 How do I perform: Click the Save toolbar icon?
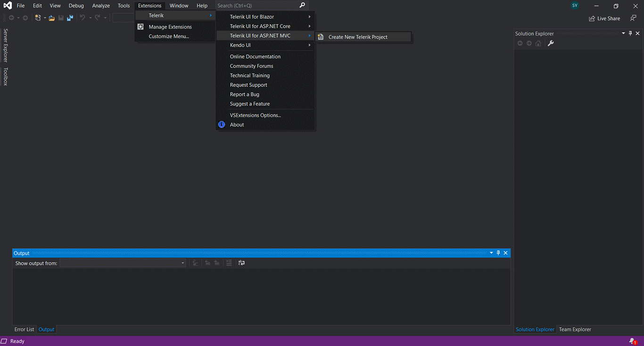[x=61, y=18]
